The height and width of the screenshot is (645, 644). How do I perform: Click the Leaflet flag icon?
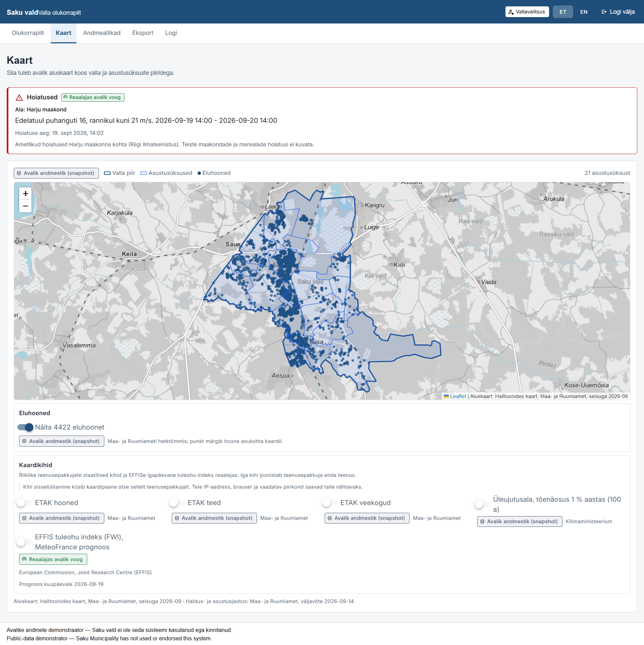coord(446,396)
